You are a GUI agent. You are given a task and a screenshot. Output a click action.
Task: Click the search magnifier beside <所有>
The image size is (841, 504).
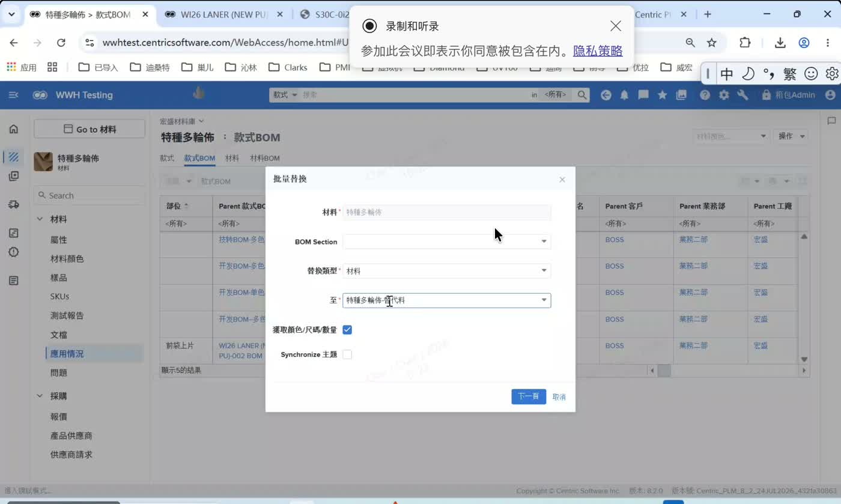(x=581, y=95)
